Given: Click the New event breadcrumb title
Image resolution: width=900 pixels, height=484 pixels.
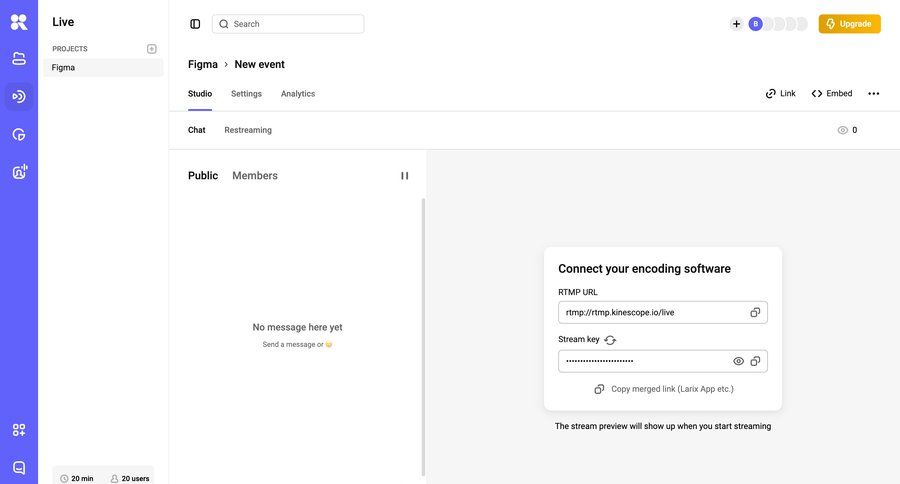Looking at the screenshot, I should tap(259, 64).
